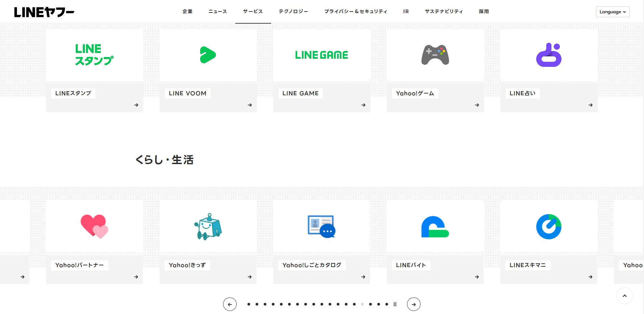Click the arrow on LINE占い card
Image resolution: width=644 pixels, height=314 pixels.
(591, 105)
